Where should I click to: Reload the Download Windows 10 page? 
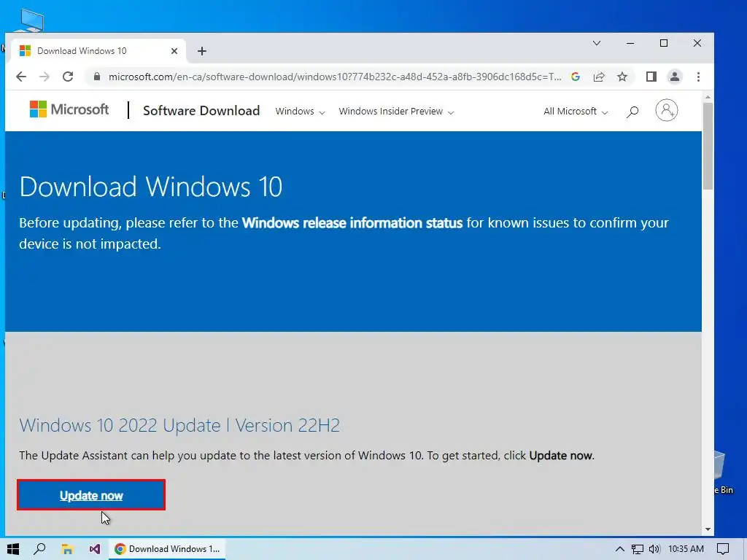coord(68,77)
